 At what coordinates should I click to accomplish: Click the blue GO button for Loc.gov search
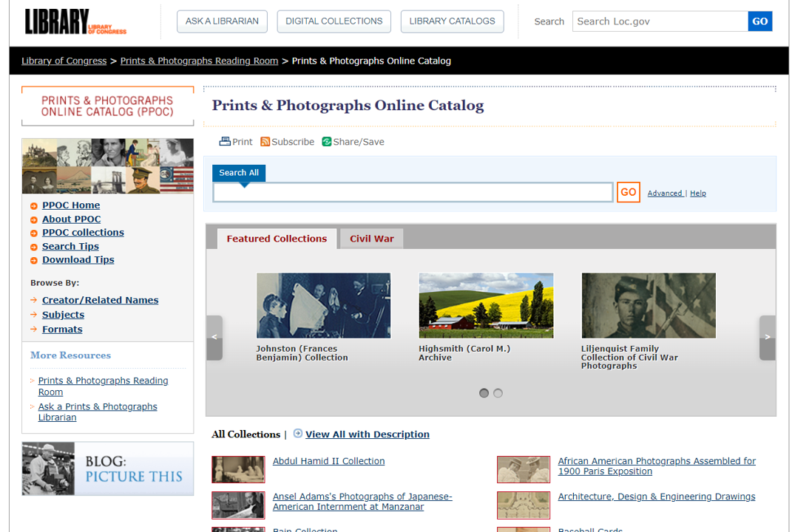click(x=759, y=21)
